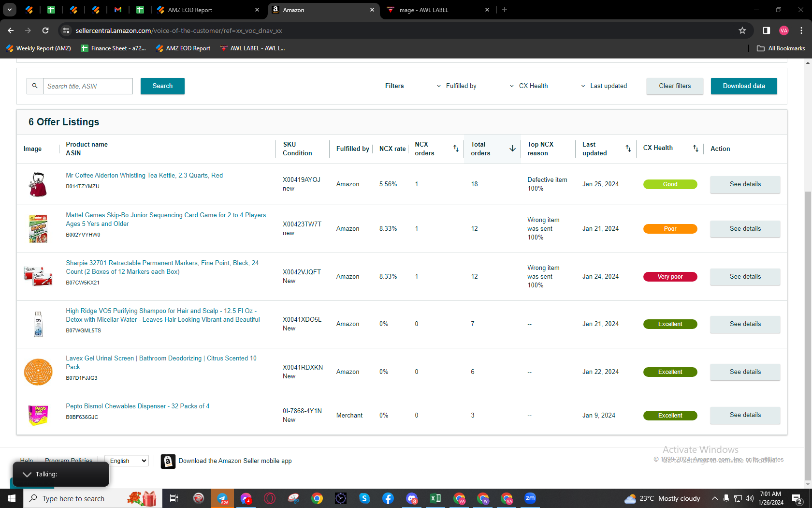
Task: Sort the table by CX Health
Action: tap(696, 149)
